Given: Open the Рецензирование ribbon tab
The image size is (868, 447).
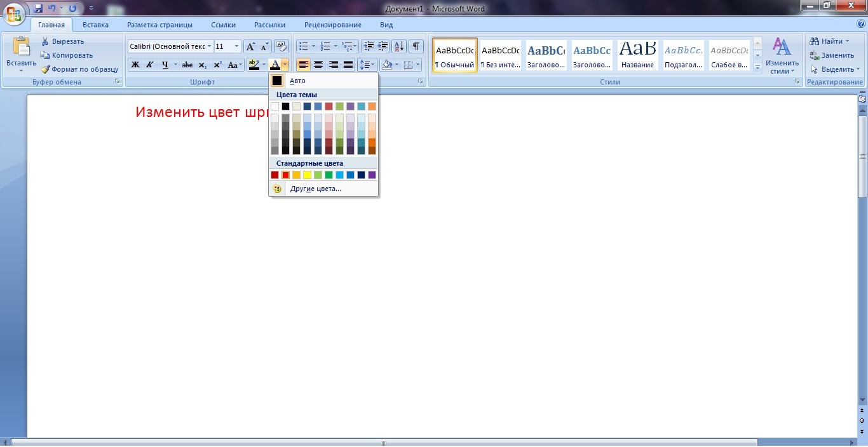Looking at the screenshot, I should click(332, 25).
